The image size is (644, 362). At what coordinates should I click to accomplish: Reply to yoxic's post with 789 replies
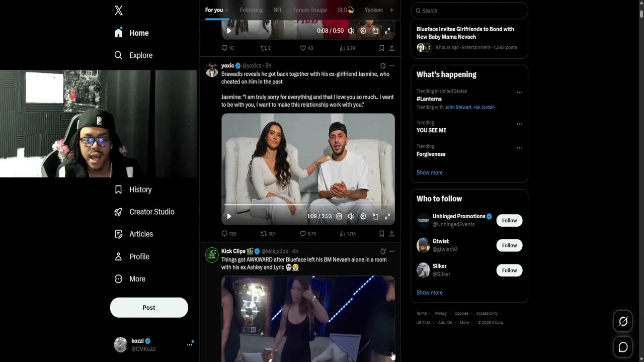coord(229,234)
